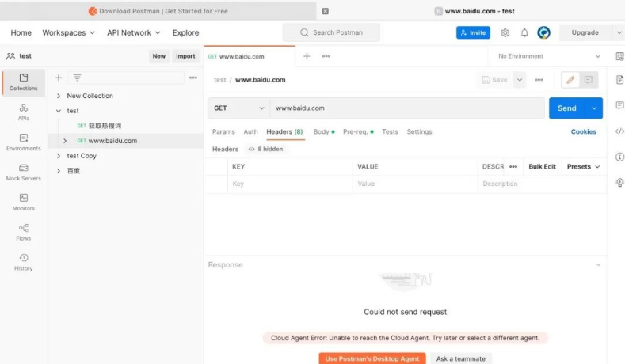Click the settings gear icon
Image resolution: width=625 pixels, height=364 pixels.
coord(505,32)
